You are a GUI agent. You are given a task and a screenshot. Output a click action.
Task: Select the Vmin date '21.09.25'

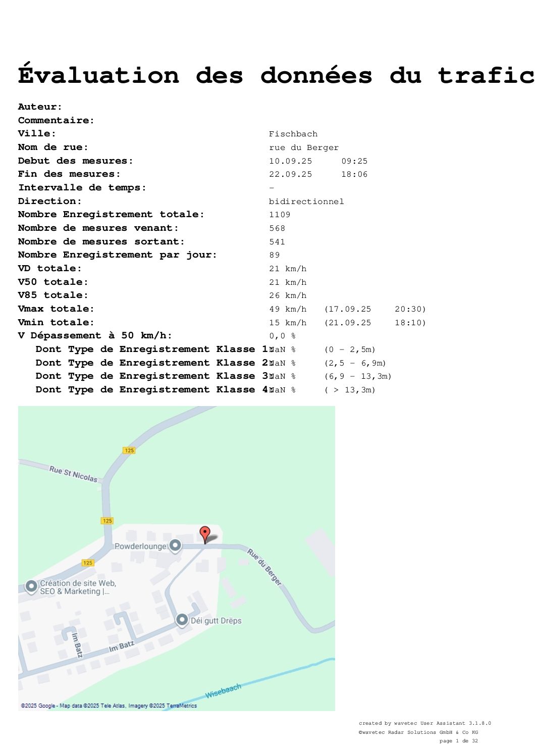tap(349, 323)
